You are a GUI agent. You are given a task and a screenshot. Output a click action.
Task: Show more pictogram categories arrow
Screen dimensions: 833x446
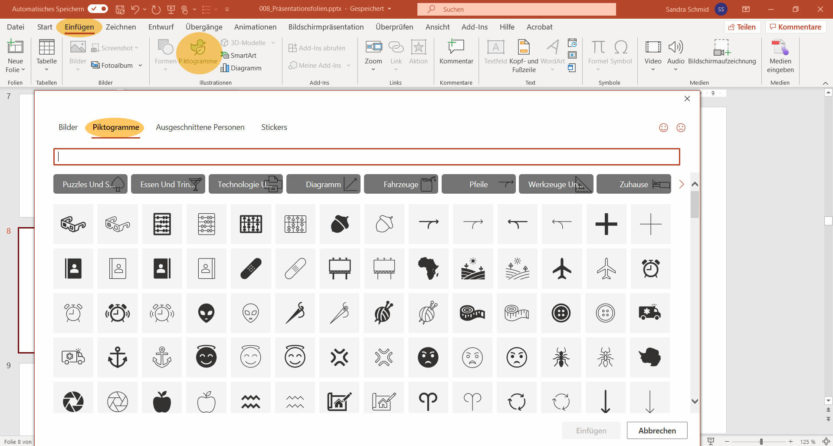point(682,184)
